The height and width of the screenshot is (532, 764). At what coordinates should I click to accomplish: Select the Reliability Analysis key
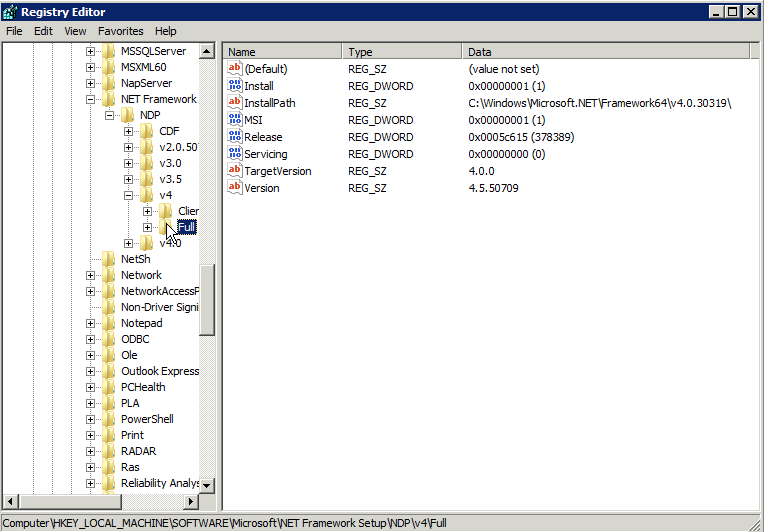[x=160, y=483]
